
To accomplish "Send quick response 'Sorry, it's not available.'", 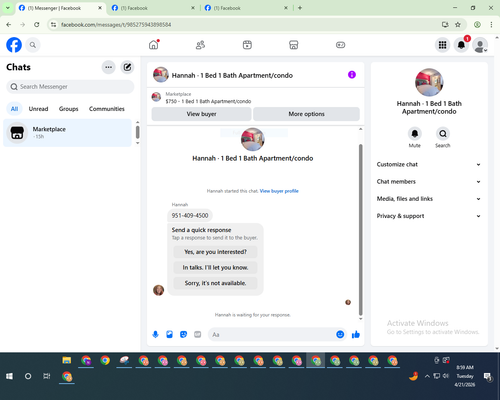I will pos(215,283).
